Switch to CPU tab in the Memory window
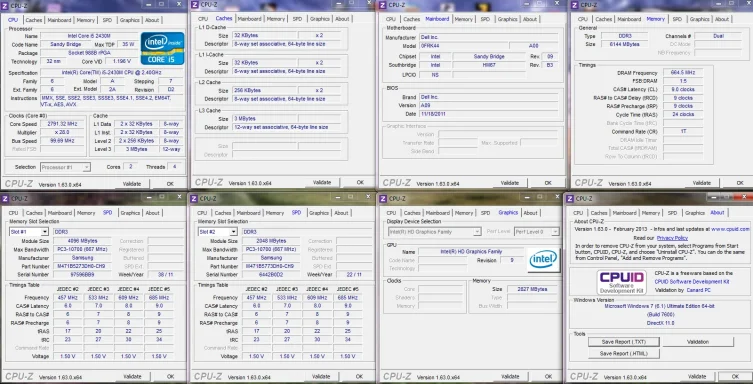Viewport: 753px width, 384px height. point(583,19)
